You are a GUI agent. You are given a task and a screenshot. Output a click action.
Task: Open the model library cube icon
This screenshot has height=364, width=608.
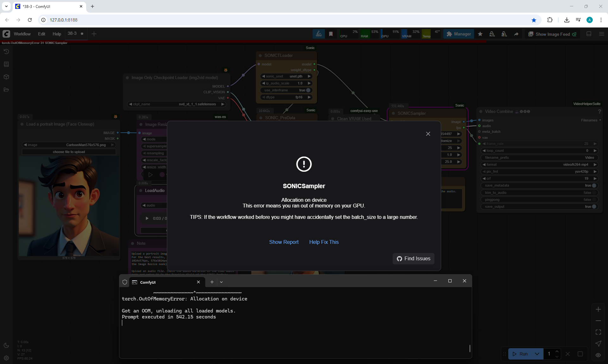point(6,77)
